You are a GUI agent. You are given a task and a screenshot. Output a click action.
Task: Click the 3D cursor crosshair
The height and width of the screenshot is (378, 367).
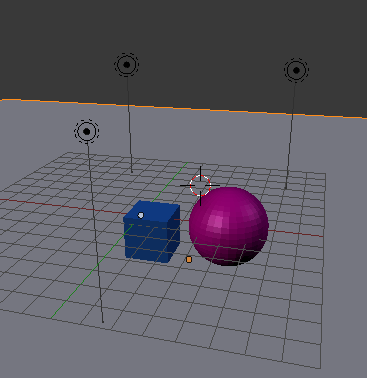click(200, 185)
